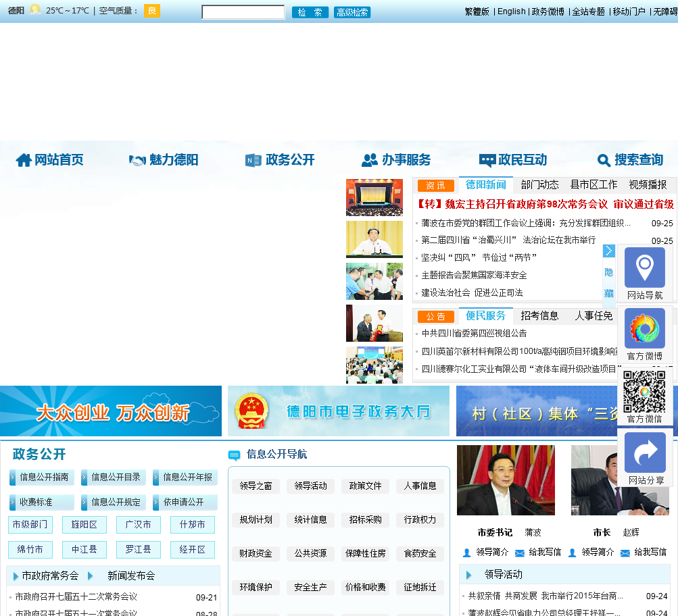Switch to the 德阳新闻 tab
The image size is (678, 616).
click(486, 185)
